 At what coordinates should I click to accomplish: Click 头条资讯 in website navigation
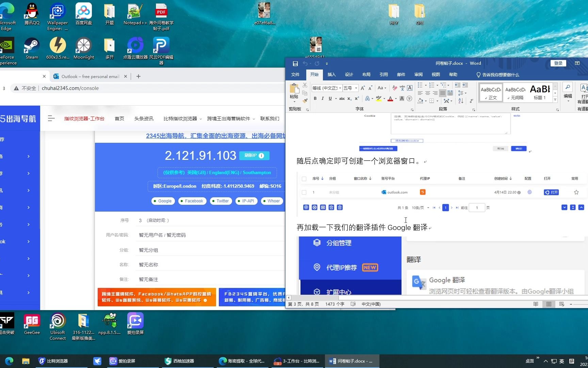[x=144, y=119]
